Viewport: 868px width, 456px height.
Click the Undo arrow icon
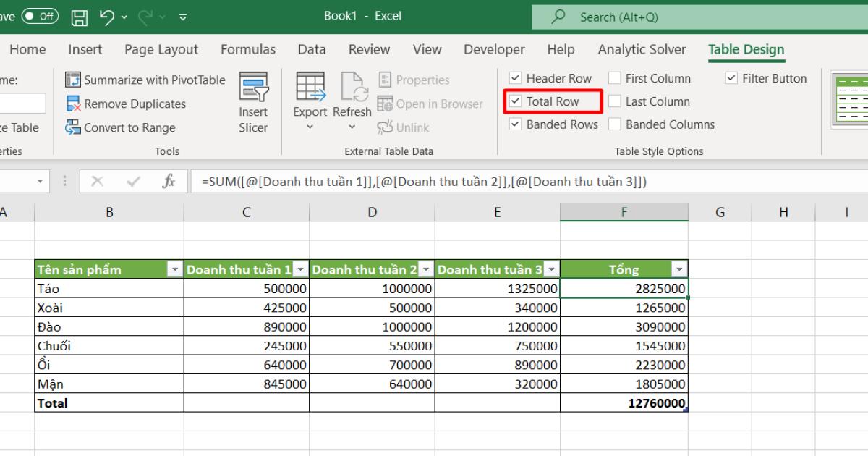click(106, 17)
